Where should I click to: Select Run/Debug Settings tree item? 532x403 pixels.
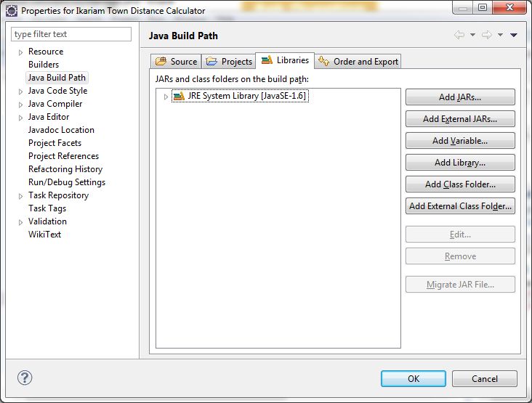point(67,182)
